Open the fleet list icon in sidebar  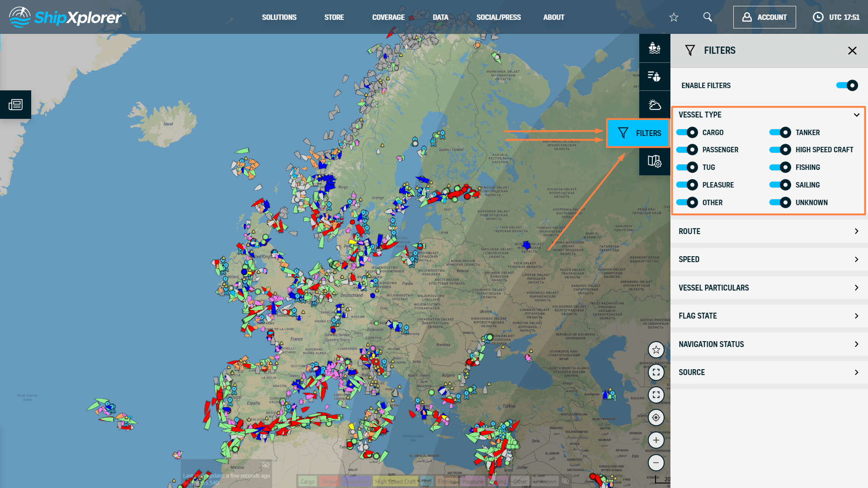tap(654, 76)
